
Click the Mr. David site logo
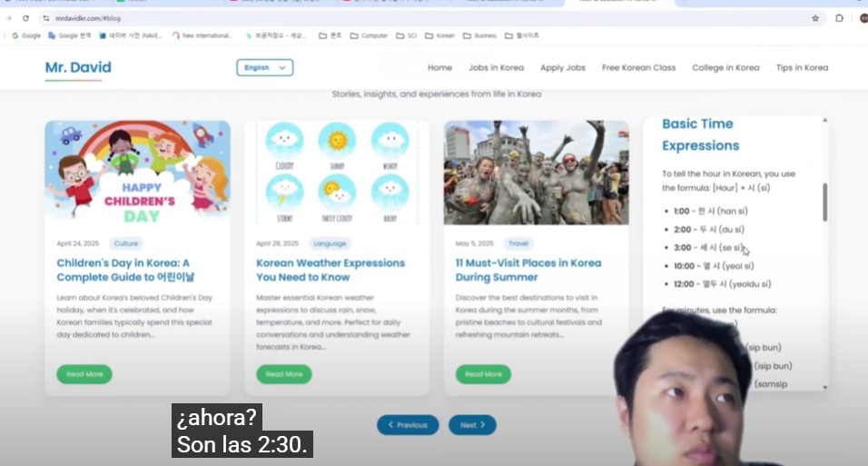click(x=78, y=67)
